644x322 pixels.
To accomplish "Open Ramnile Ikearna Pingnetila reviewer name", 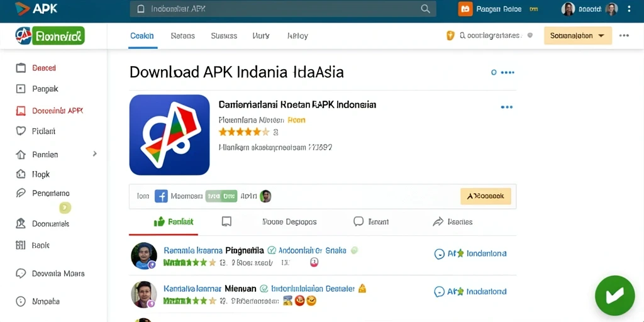I will click(x=214, y=250).
